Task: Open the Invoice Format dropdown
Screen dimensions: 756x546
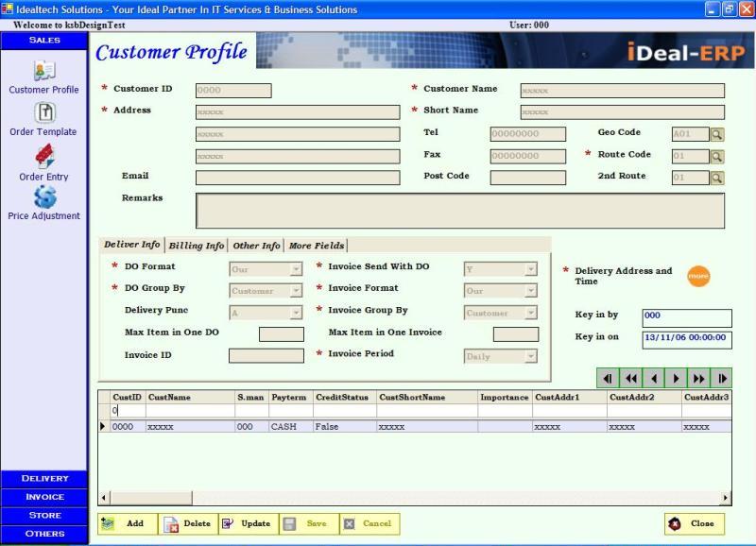Action: click(530, 291)
